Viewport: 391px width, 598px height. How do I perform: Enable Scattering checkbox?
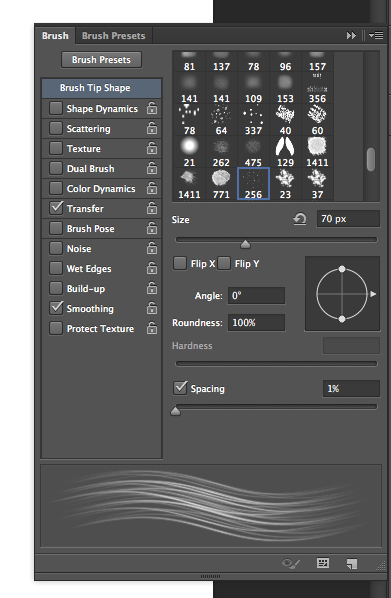pyautogui.click(x=56, y=128)
